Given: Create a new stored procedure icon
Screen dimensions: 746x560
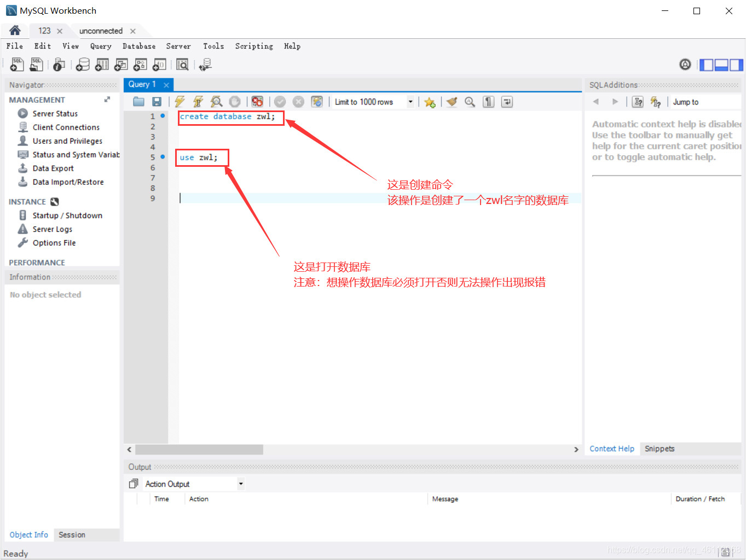Looking at the screenshot, I should click(x=140, y=65).
